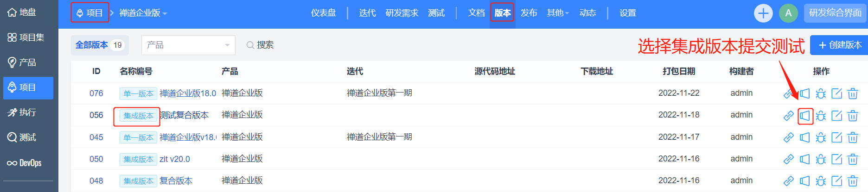
Task: Click the date 2022-11-22 cell
Action: 679,93
